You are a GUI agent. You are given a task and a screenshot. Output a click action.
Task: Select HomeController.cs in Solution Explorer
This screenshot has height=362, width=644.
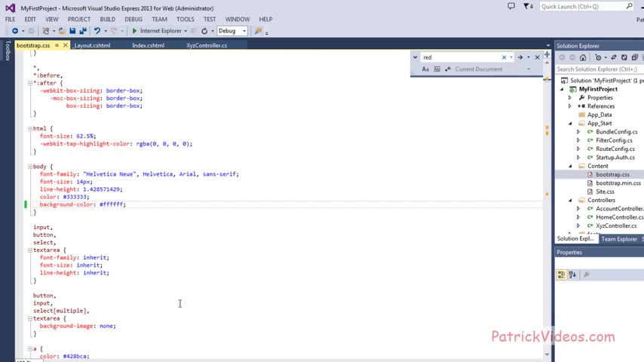(x=619, y=217)
